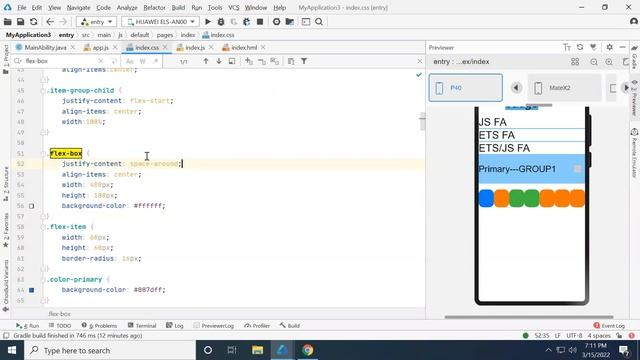The height and width of the screenshot is (360, 640).
Task: Open the entry module dropdown
Action: [96, 22]
